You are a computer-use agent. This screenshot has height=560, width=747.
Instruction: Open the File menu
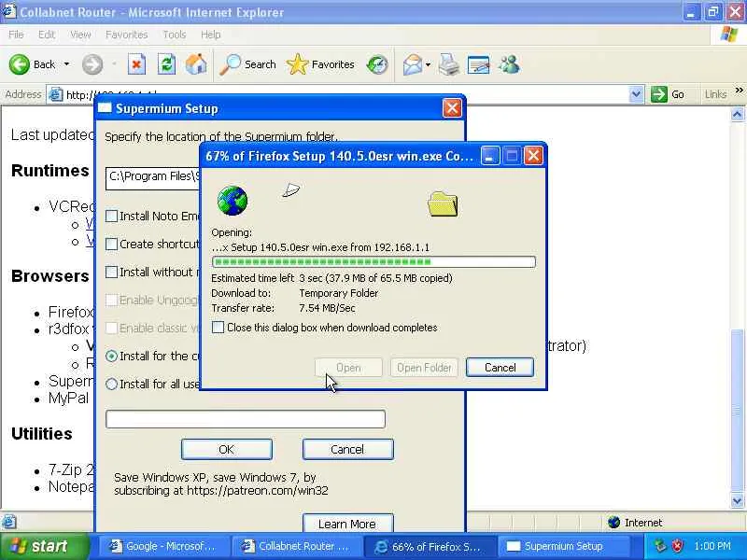coord(16,35)
